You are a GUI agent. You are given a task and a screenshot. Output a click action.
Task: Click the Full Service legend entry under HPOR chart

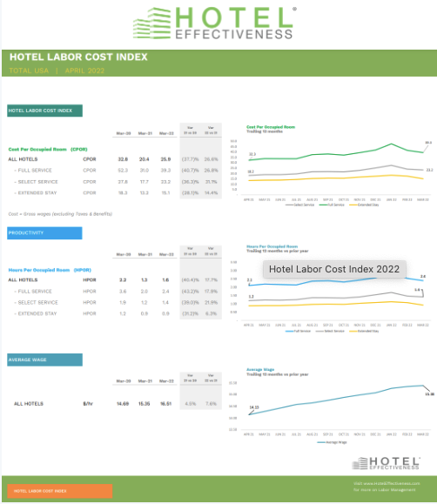click(298, 331)
